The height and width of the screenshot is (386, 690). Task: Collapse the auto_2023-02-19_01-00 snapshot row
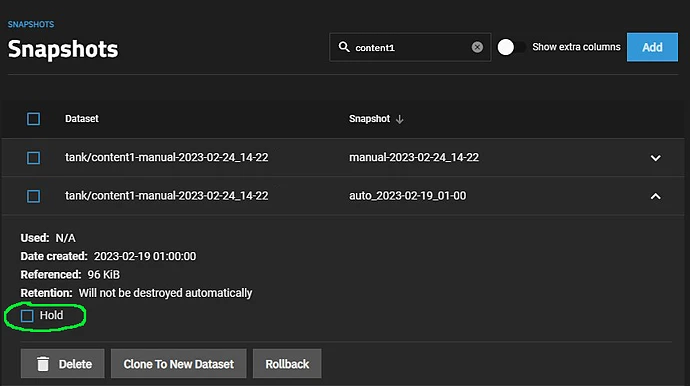656,196
